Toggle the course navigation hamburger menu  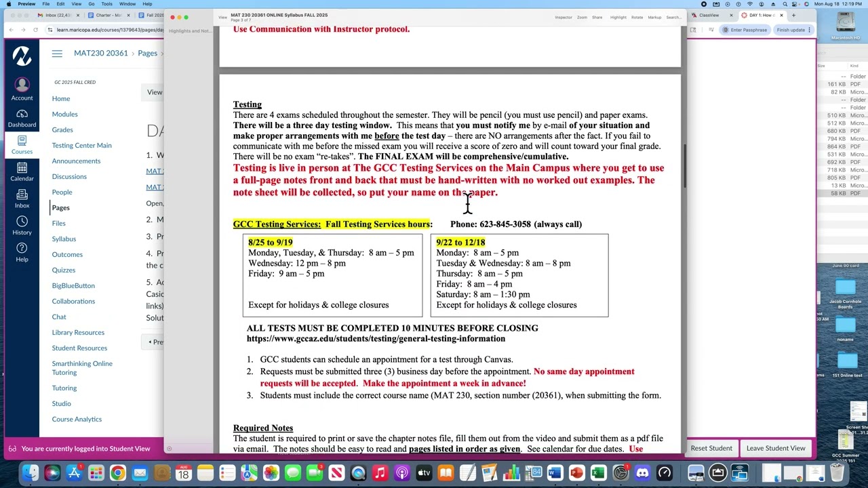tap(57, 54)
